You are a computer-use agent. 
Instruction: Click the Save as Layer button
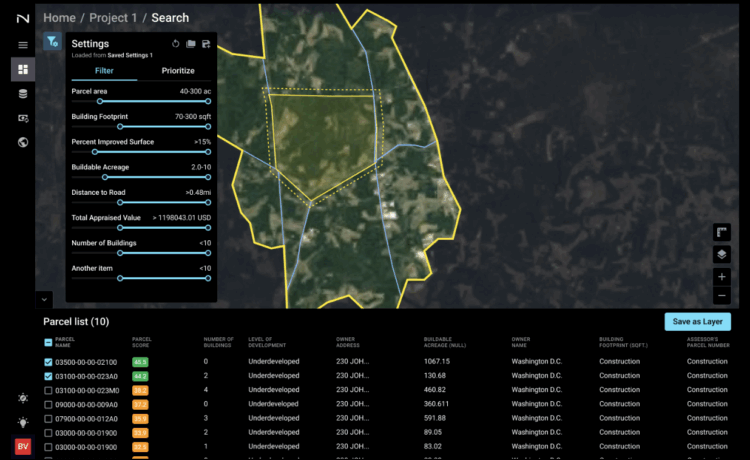[x=697, y=321]
